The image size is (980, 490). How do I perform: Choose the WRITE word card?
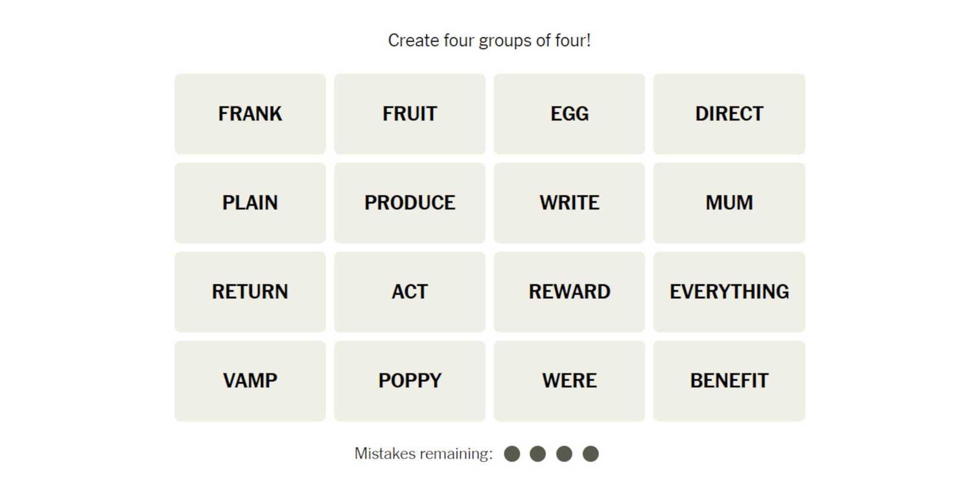(x=569, y=203)
